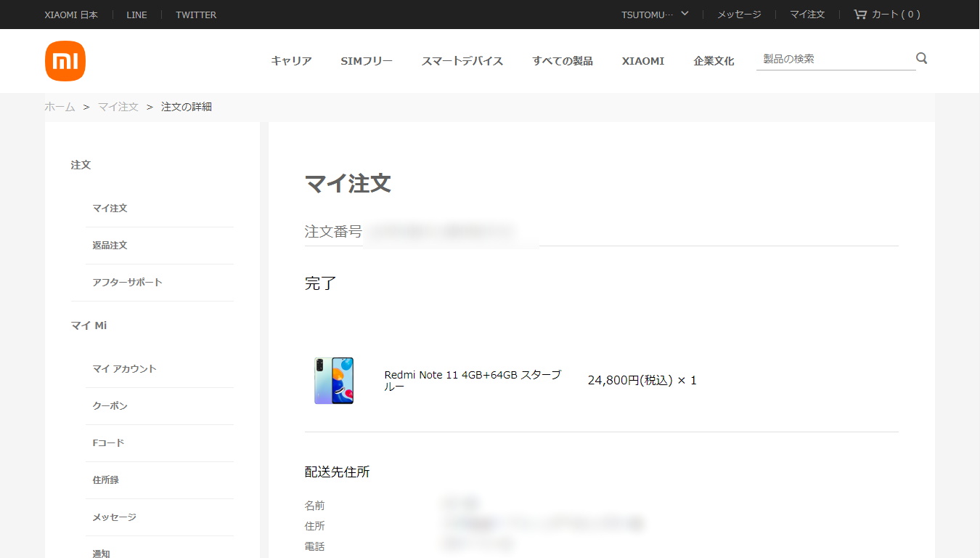980x558 pixels.
Task: Select 返品注文 in the sidebar
Action: [110, 245]
